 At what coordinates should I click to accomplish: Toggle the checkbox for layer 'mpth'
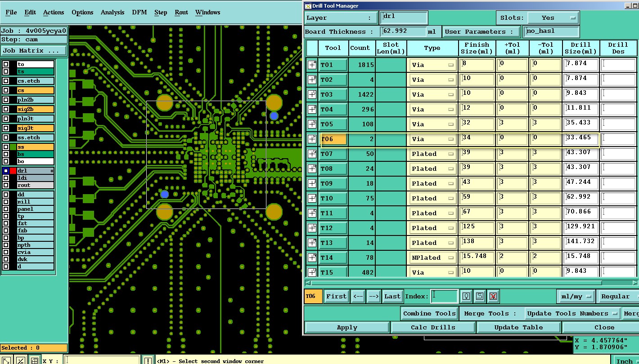click(x=6, y=245)
